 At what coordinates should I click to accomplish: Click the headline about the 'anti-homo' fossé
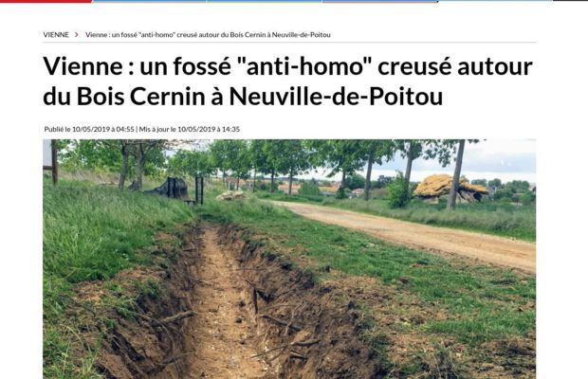tap(287, 81)
